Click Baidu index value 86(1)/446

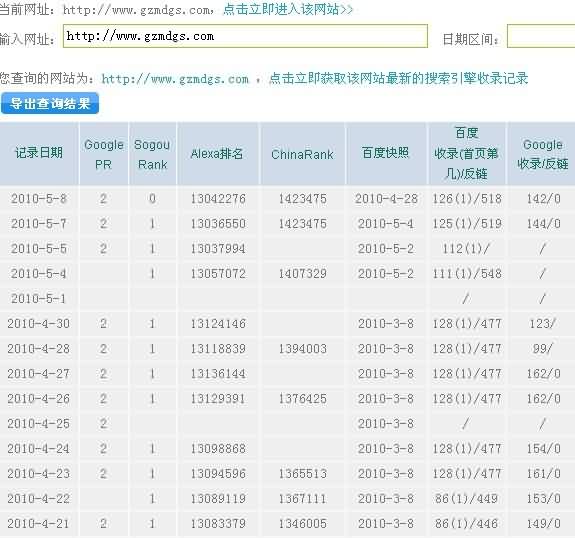tap(466, 523)
